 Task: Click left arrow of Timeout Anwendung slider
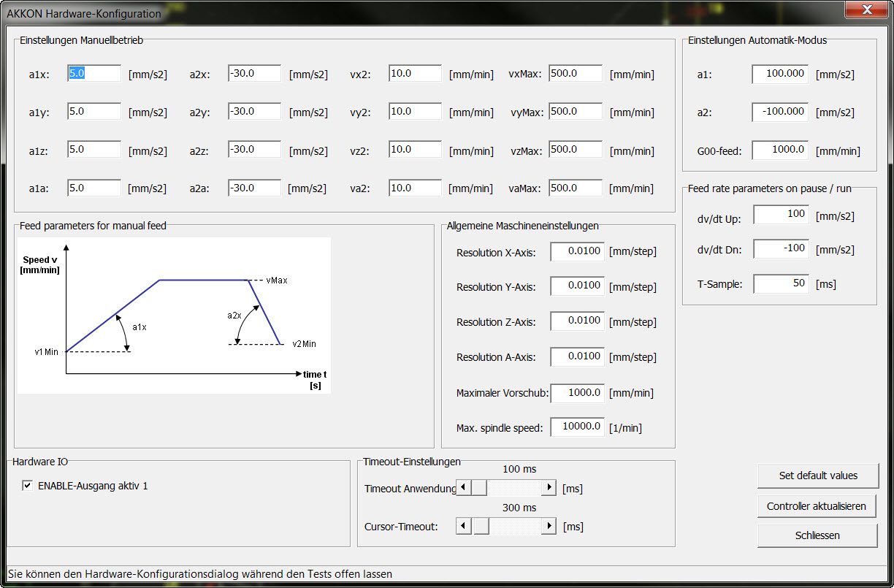coord(462,487)
